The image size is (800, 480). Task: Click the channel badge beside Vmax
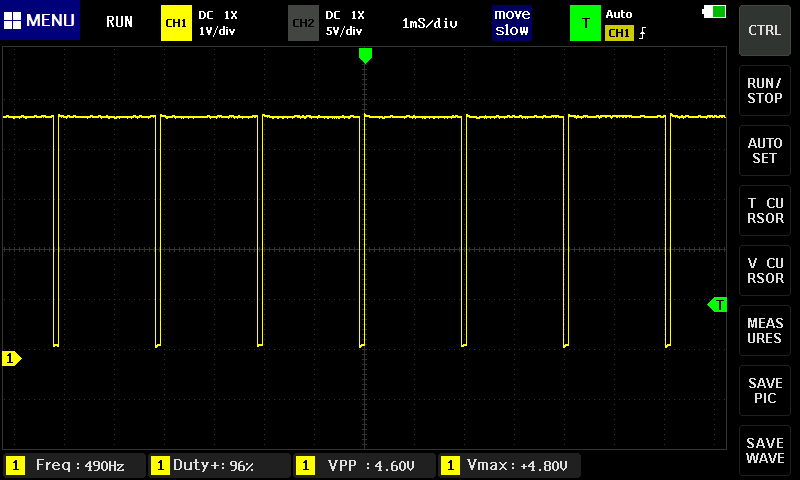(450, 465)
